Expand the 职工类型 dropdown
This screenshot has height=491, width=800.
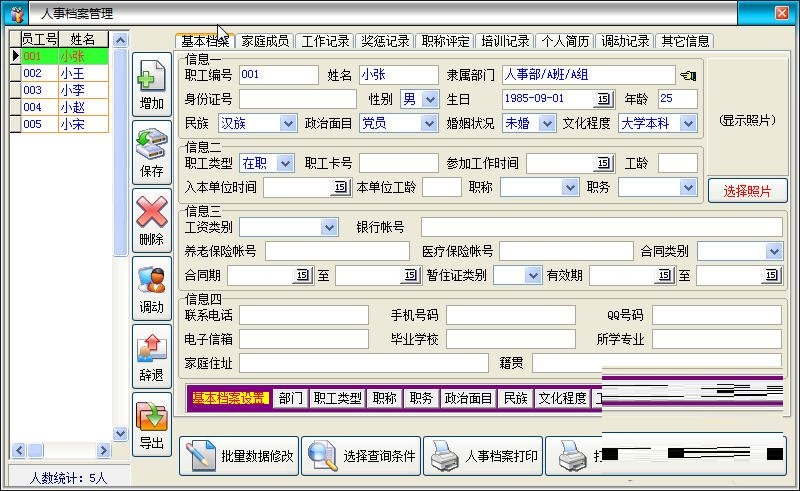pos(285,163)
